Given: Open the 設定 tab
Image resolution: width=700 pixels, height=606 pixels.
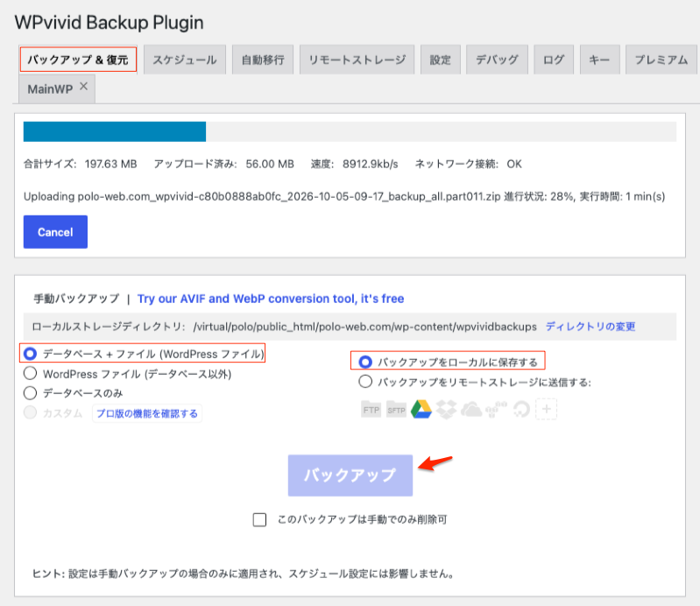Looking at the screenshot, I should click(x=440, y=60).
